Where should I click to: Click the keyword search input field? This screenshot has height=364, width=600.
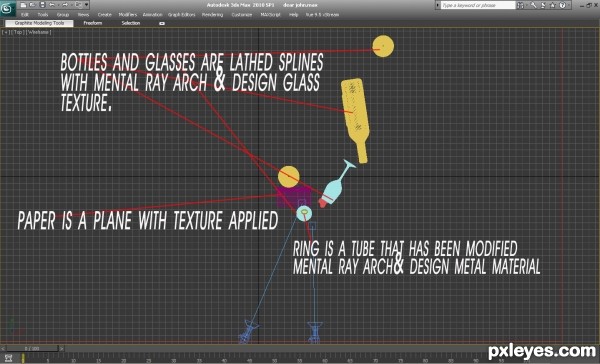(x=478, y=5)
